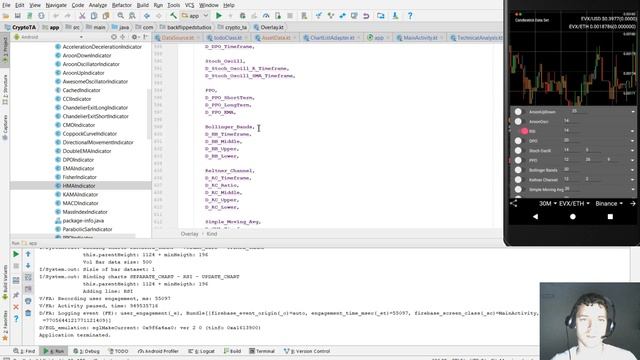Click the up arrow in Run panel
Viewport: 640px width, 360px height.
point(28,254)
